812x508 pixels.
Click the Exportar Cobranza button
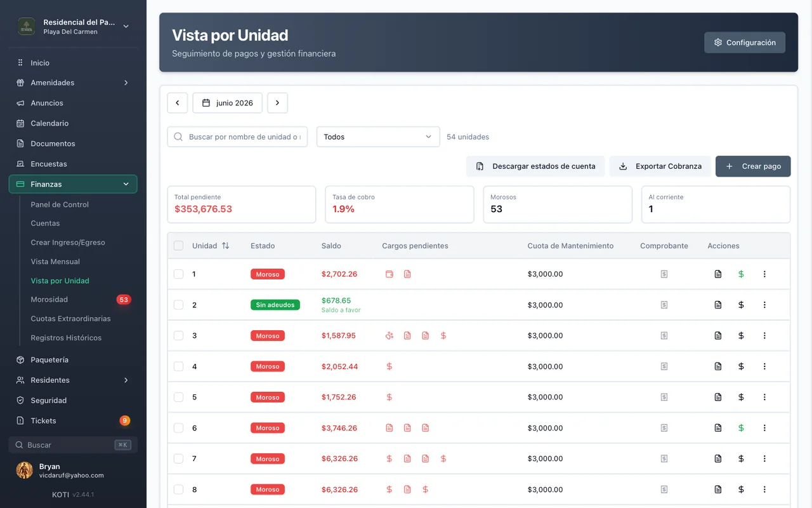[660, 166]
